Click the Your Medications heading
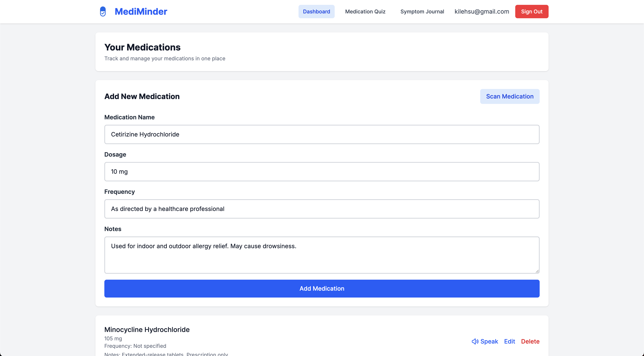 click(x=142, y=47)
